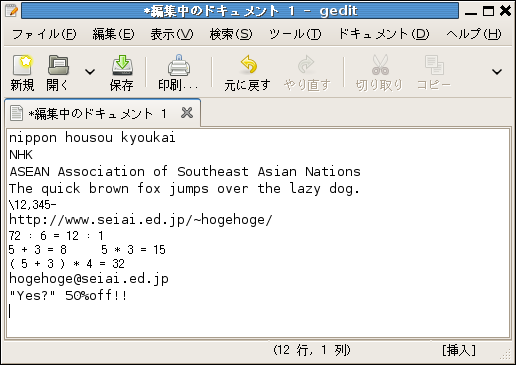Place cursor on the hogehoge@seiai.ed.jp line
Image resolution: width=516 pixels, height=365 pixels.
(89, 279)
